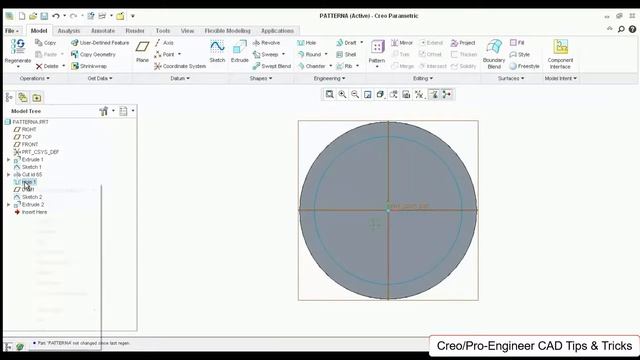Create a datum Axis
640x360 pixels.
[x=164, y=42]
